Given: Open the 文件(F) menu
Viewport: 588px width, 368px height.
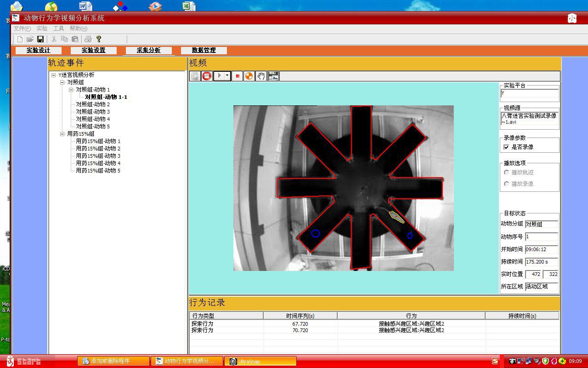Looking at the screenshot, I should coord(22,29).
